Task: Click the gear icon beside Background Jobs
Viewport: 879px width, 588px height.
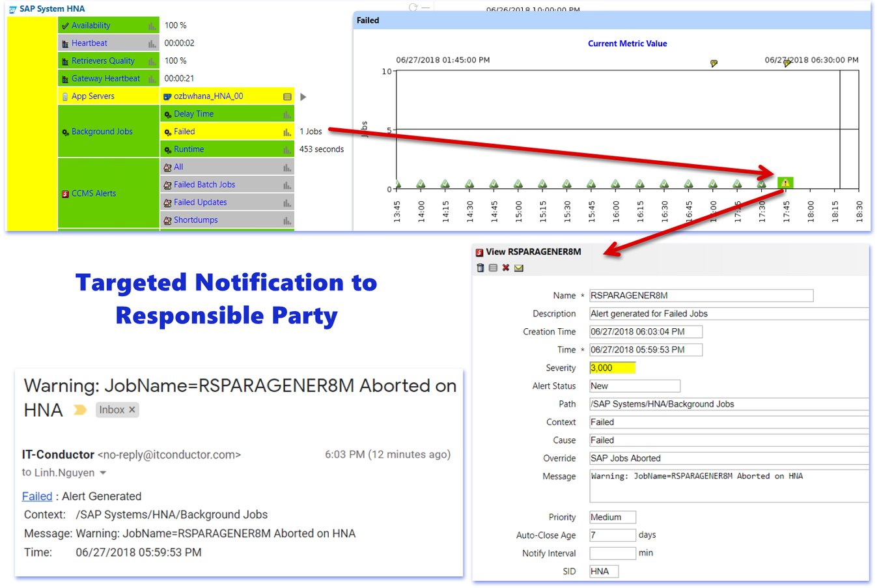Action: coord(66,131)
